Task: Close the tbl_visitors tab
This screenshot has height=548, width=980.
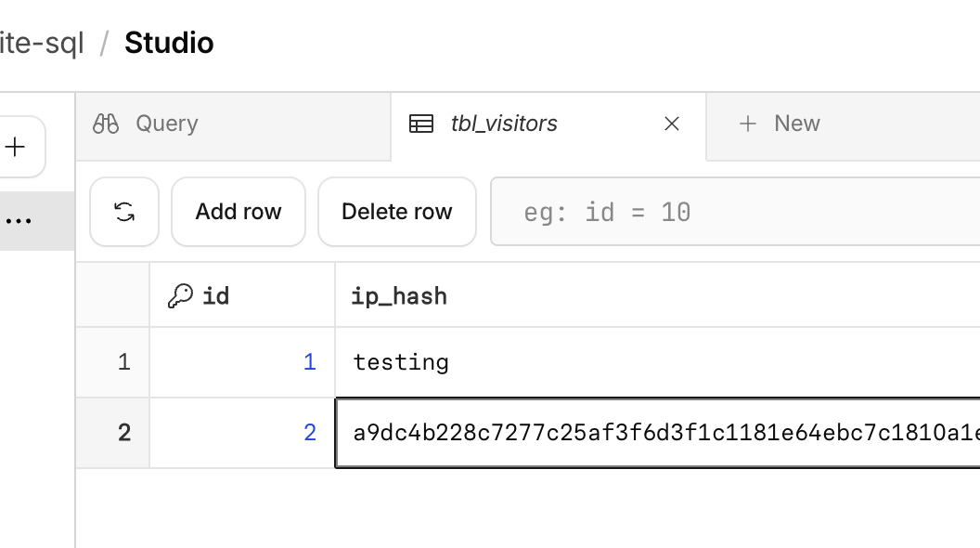Action: pos(672,124)
